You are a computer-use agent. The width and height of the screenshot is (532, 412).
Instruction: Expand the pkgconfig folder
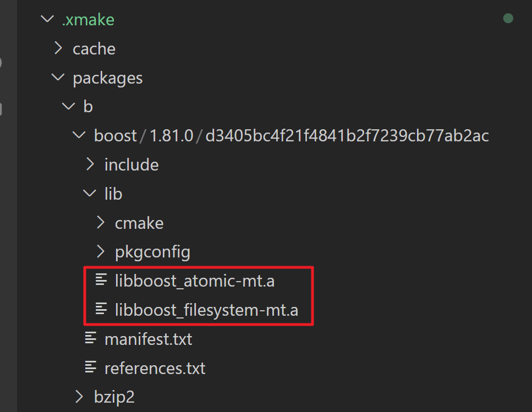point(101,251)
